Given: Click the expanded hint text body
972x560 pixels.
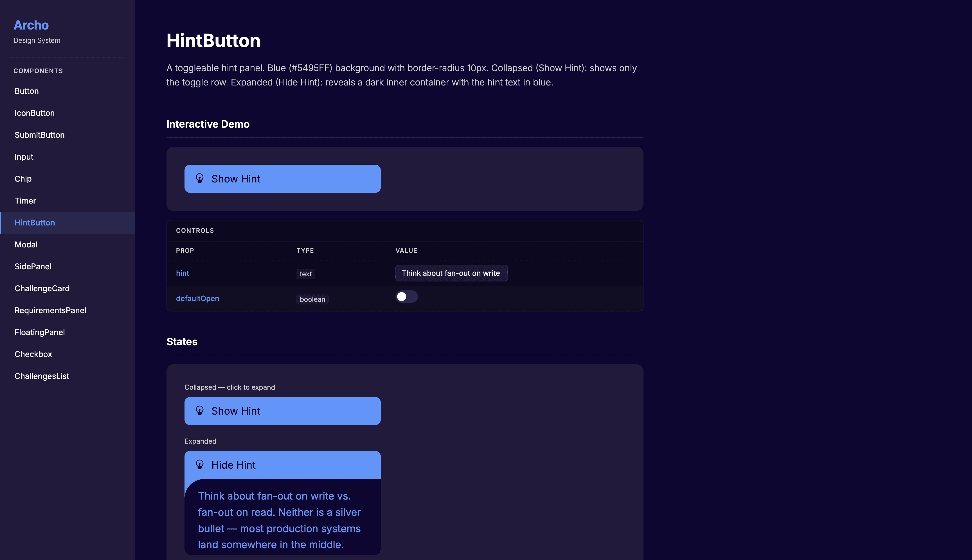Looking at the screenshot, I should (279, 520).
